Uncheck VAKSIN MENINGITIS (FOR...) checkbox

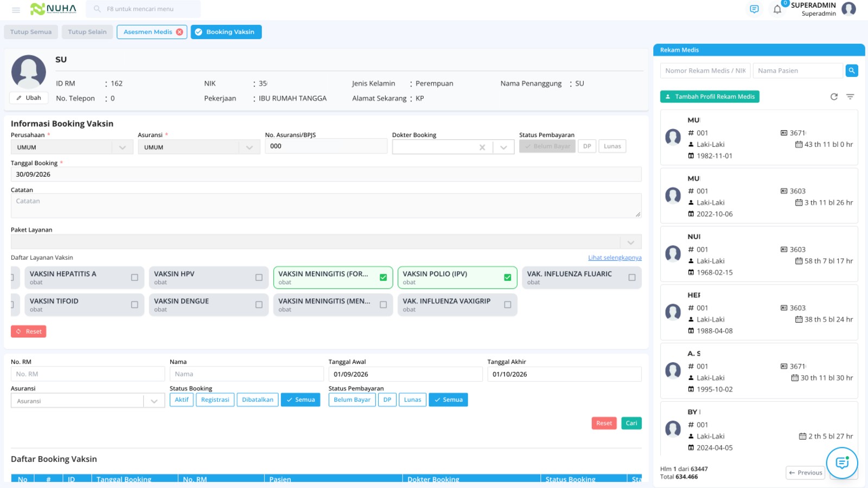383,278
